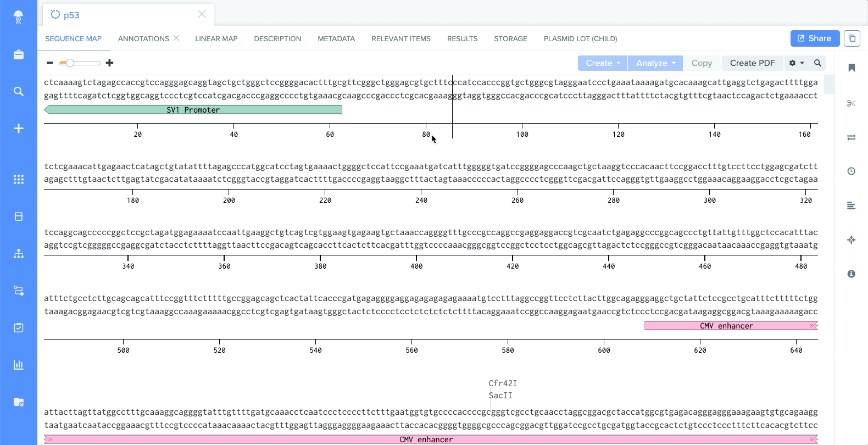Open the gear settings dropdown
Viewport: 868px width, 445px height.
tap(797, 63)
